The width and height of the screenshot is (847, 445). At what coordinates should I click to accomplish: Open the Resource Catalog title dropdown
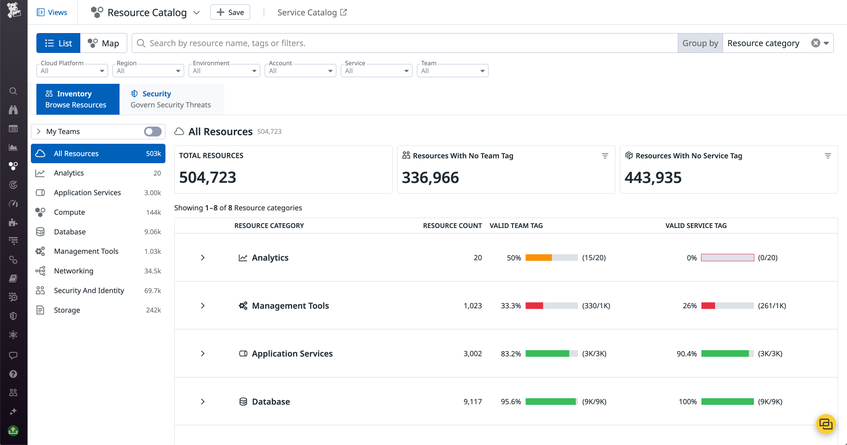click(196, 12)
